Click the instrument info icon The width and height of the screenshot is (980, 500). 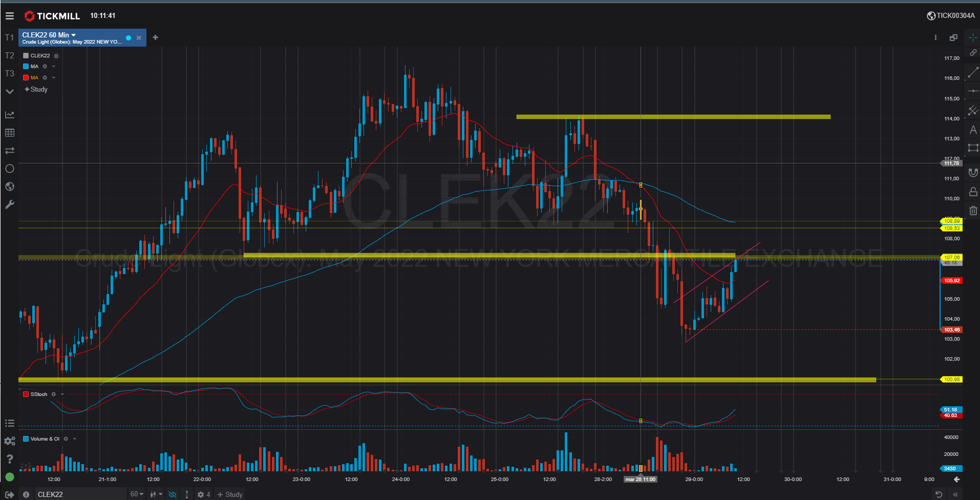point(26,494)
